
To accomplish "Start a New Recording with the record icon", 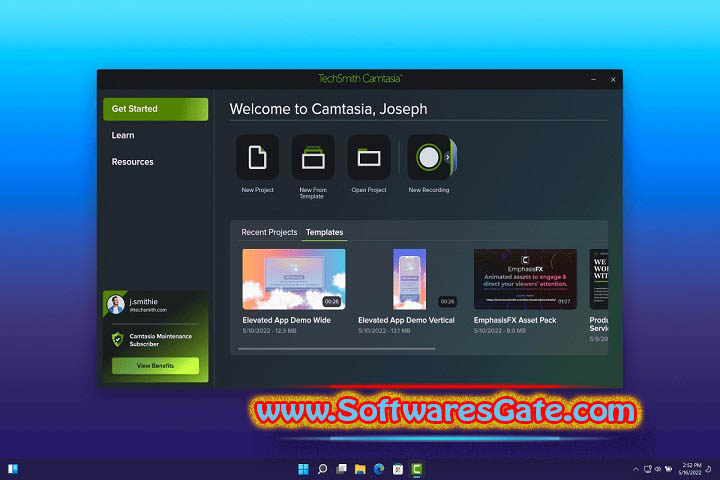I will coord(428,157).
